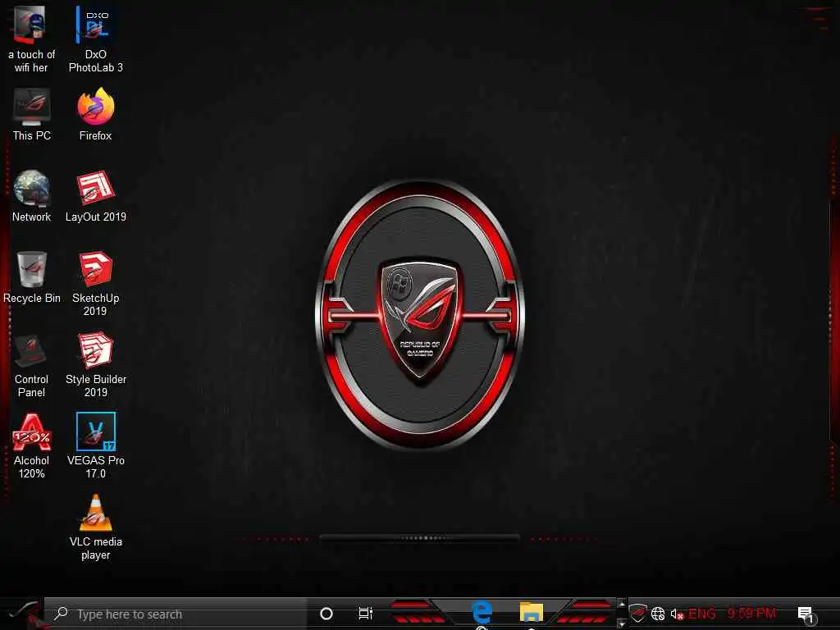Viewport: 840px width, 630px height.
Task: Click the 'Type here to search' box
Action: [176, 614]
